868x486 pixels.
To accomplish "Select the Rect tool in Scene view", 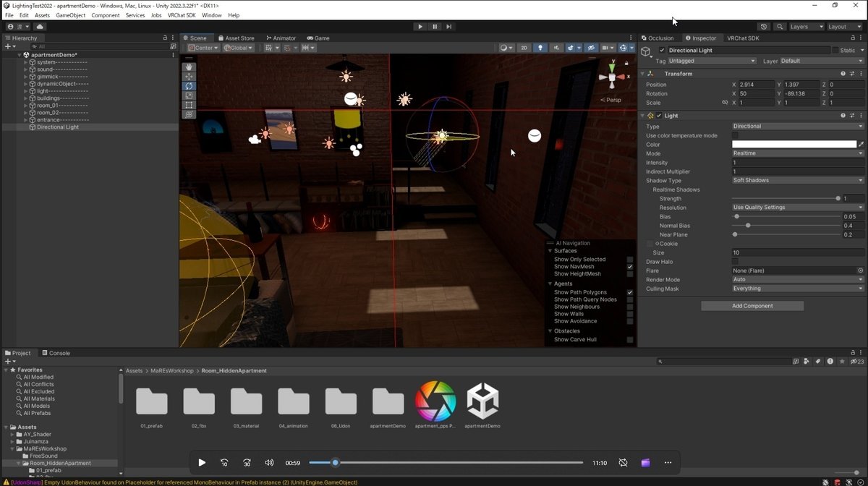I will [x=190, y=105].
